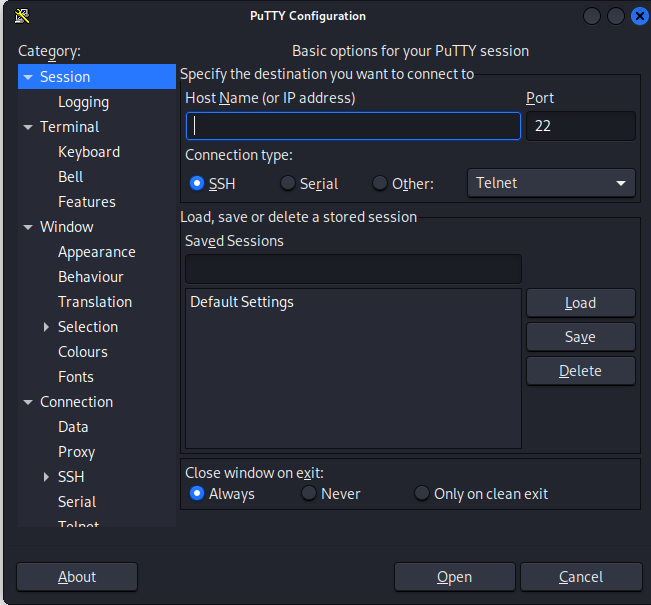Click the Save session button
This screenshot has height=605, width=651.
[x=580, y=337]
